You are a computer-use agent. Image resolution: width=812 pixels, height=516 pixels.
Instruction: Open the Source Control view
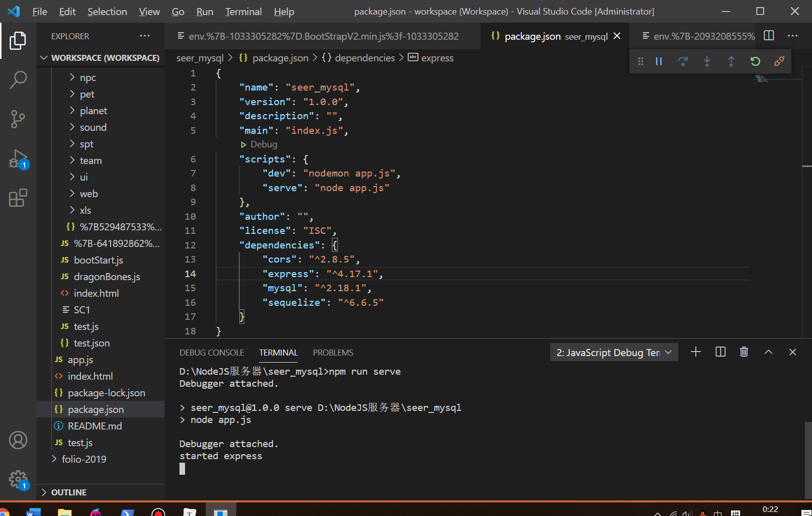[x=18, y=119]
